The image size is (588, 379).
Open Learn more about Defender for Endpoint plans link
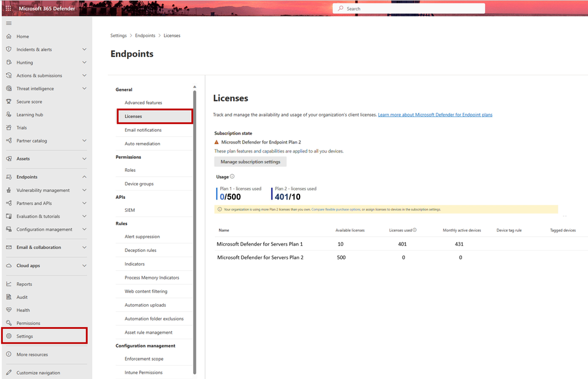pyautogui.click(x=435, y=115)
